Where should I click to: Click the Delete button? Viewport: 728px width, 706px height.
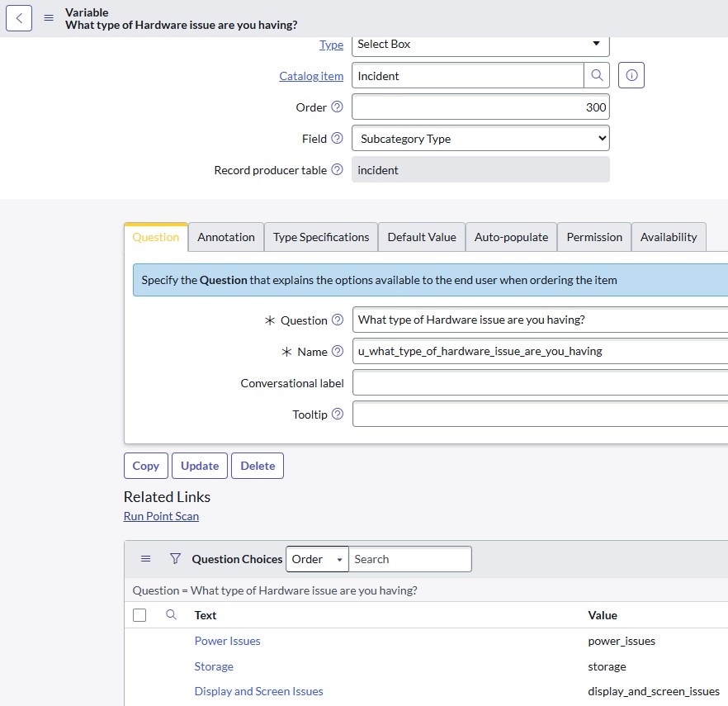pyautogui.click(x=258, y=466)
